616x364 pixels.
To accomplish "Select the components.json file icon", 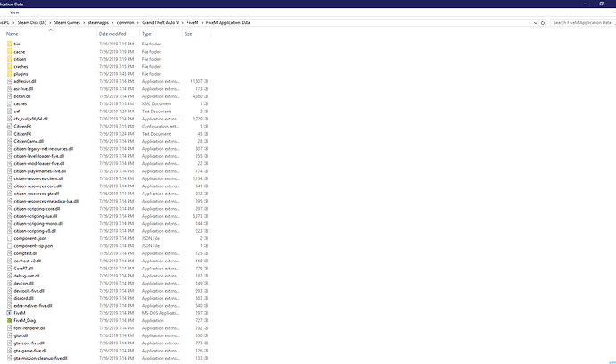I will coord(8,238).
